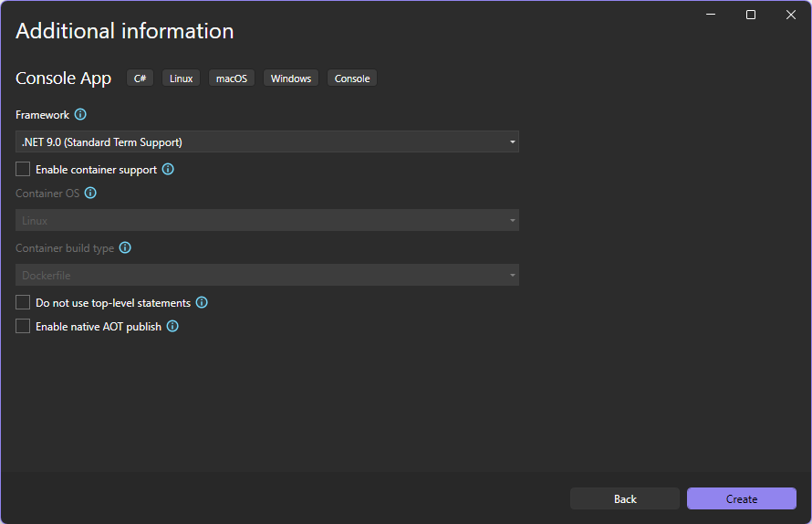812x524 pixels.
Task: Click the C# tag
Action: coord(140,79)
